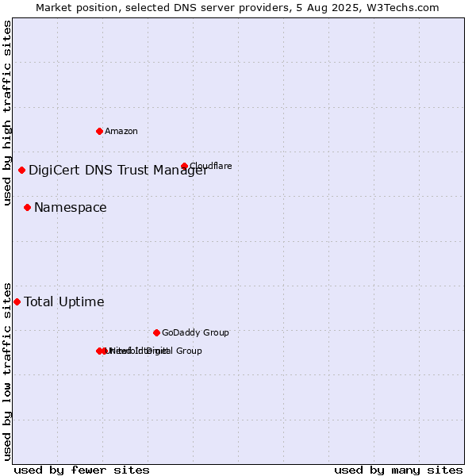
Task: Click the Total Uptime text label
Action: tap(64, 301)
